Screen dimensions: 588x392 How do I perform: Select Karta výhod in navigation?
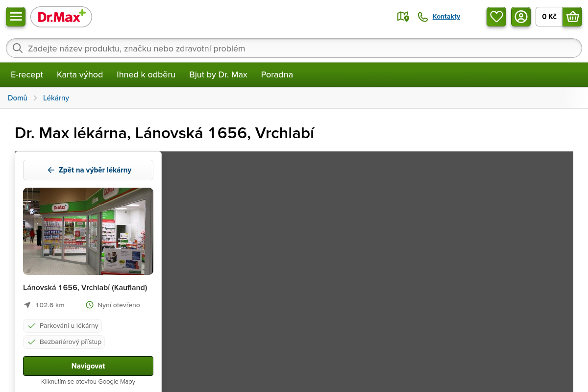pyautogui.click(x=80, y=74)
